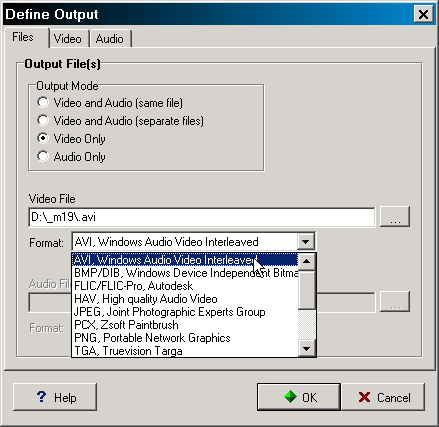Switch to the Video tab
The height and width of the screenshot is (427, 439).
tap(68, 39)
